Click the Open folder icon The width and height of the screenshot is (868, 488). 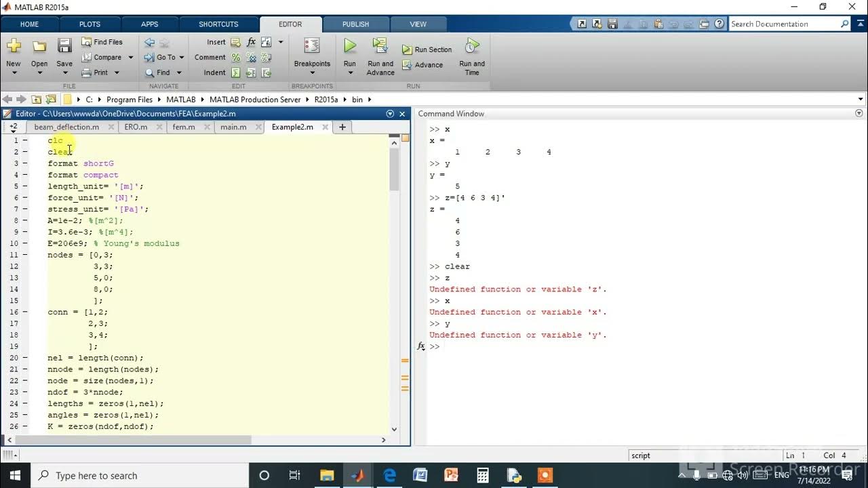pyautogui.click(x=39, y=46)
